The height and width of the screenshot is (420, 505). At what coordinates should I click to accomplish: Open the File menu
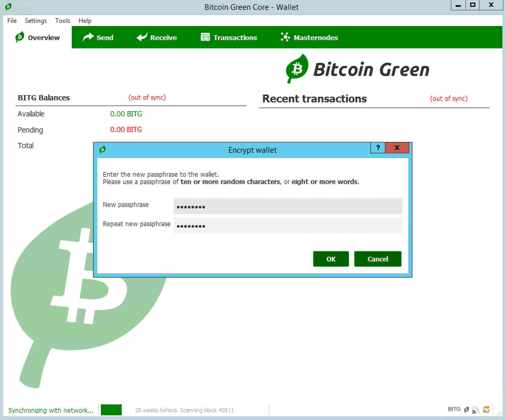coord(11,21)
